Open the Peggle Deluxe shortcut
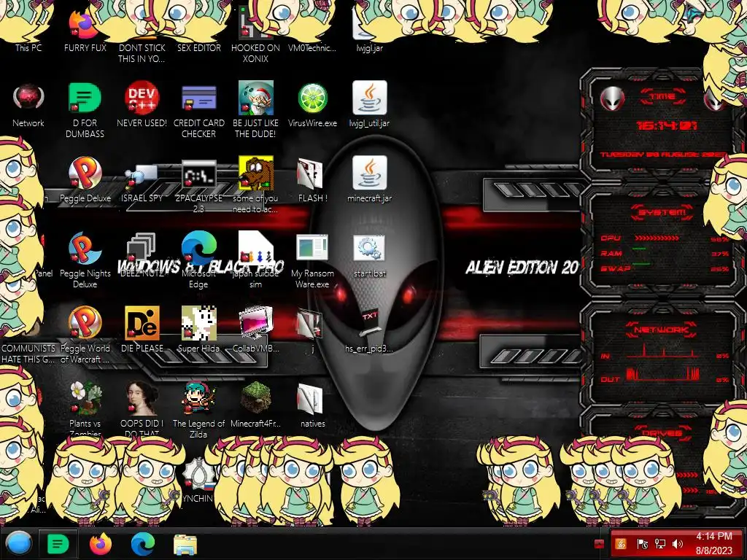This screenshot has height=560, width=747. (85, 179)
